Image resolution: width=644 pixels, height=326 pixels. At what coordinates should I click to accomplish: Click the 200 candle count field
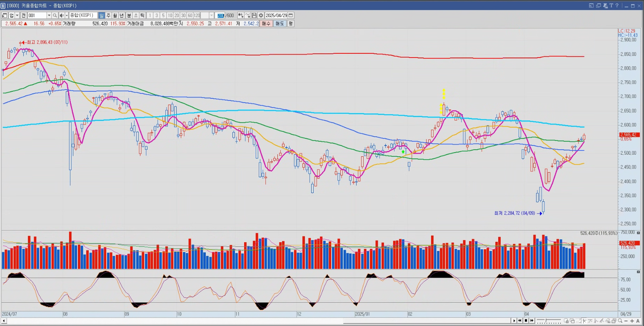[x=221, y=15]
